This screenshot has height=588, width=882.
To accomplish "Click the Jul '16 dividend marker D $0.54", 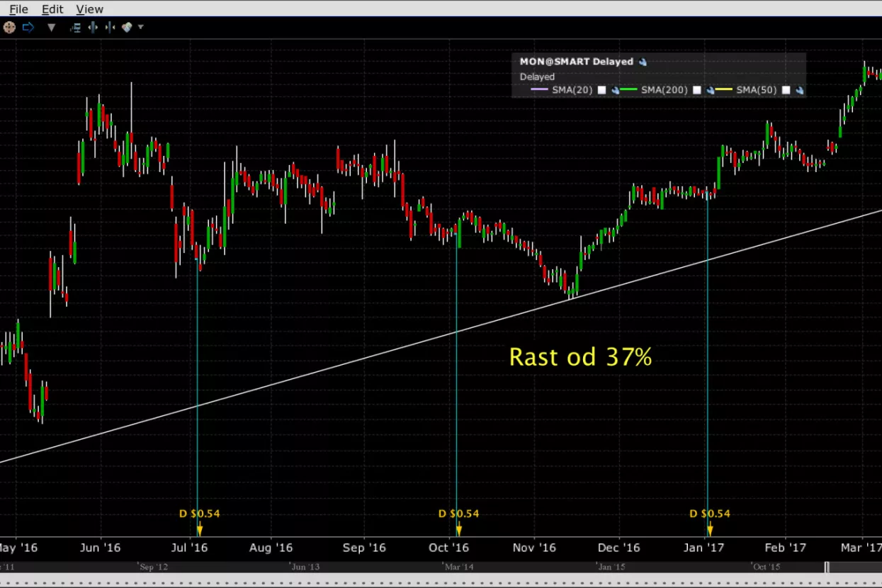I will (x=199, y=514).
